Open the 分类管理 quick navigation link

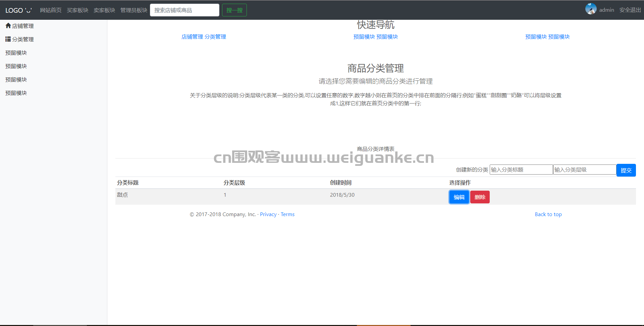click(215, 37)
